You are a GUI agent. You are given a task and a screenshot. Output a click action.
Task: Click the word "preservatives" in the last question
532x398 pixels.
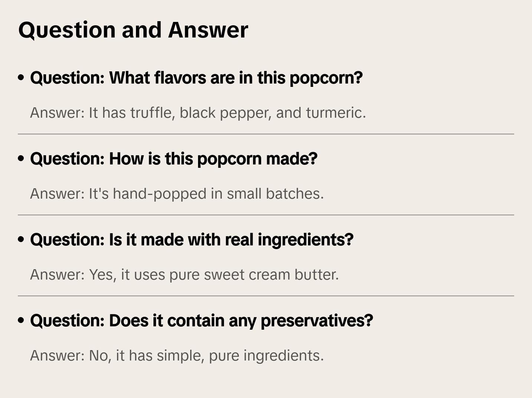point(317,321)
